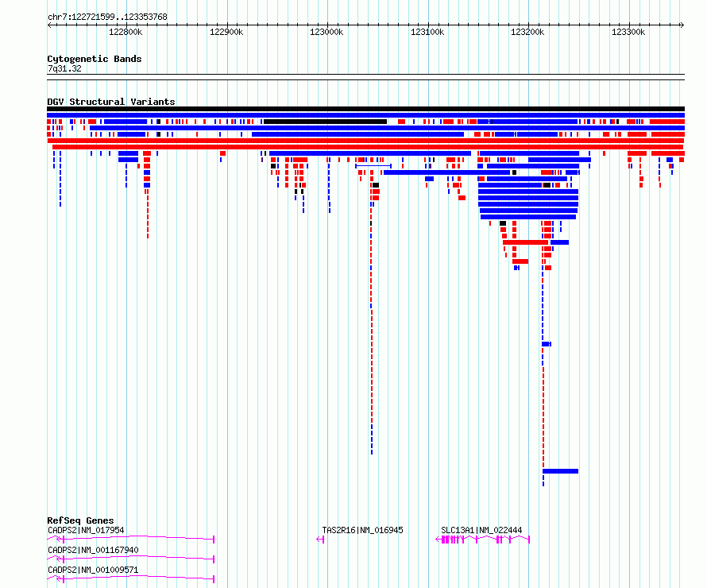The height and width of the screenshot is (588, 707).
Task: Click the 123100k scale label
Action: (x=427, y=32)
